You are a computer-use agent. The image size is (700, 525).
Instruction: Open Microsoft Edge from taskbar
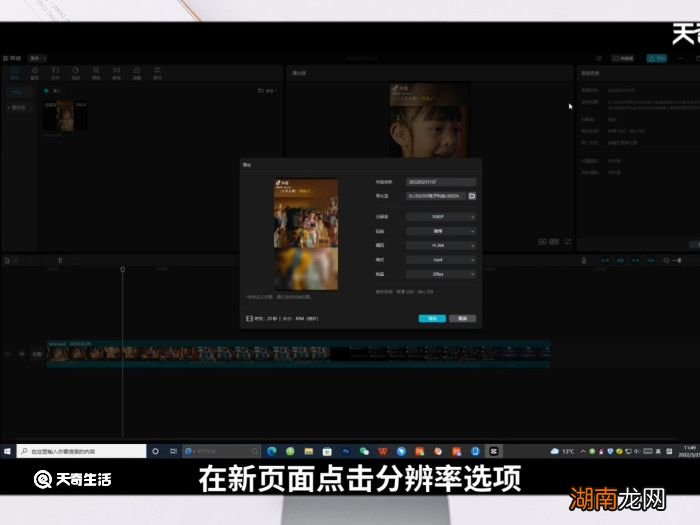[x=271, y=451]
